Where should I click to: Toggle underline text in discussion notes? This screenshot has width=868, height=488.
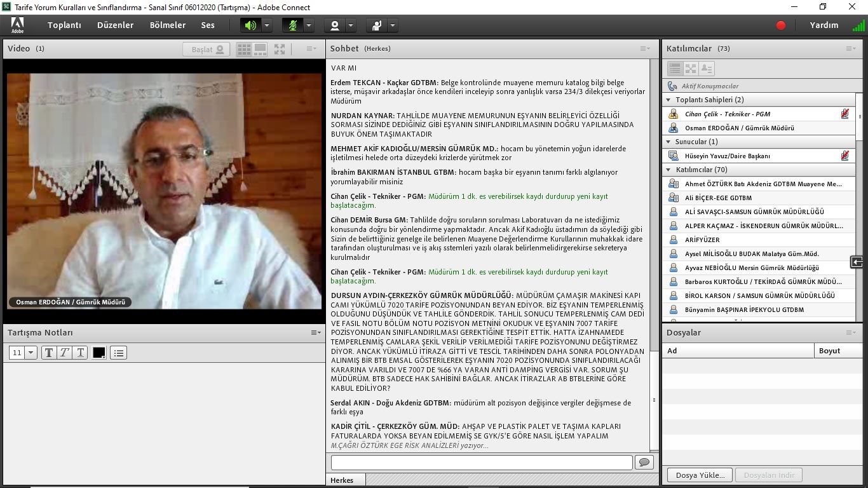coord(80,353)
